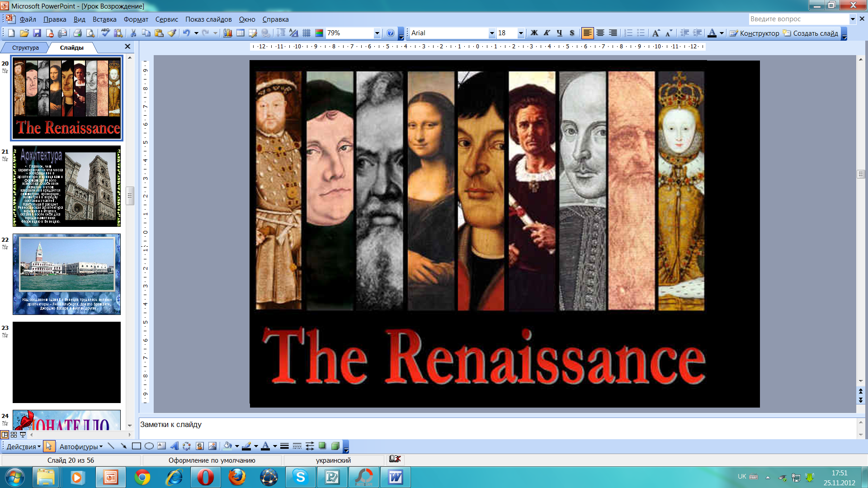This screenshot has height=488, width=868.
Task: Create a new blank presentation
Action: (11, 33)
